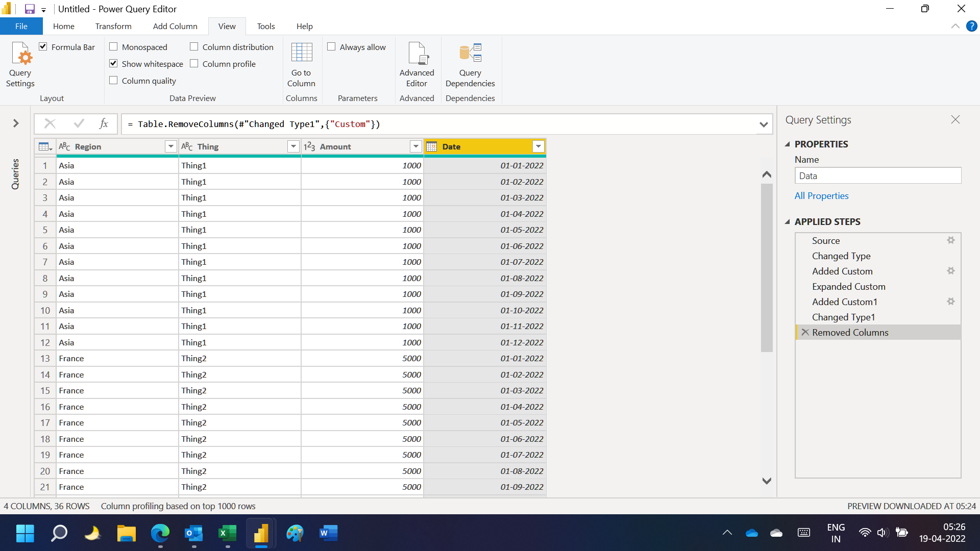The image size is (980, 551).
Task: Open Added Custom step settings gear
Action: pyautogui.click(x=951, y=271)
